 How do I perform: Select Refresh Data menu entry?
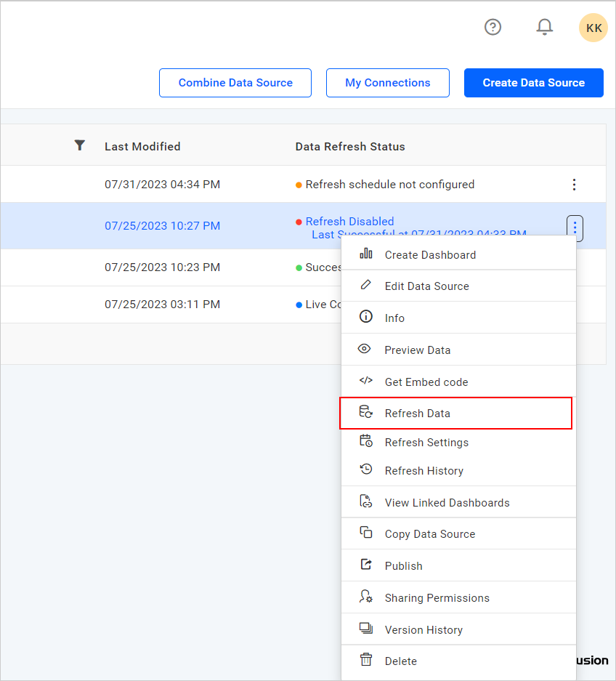tap(455, 413)
